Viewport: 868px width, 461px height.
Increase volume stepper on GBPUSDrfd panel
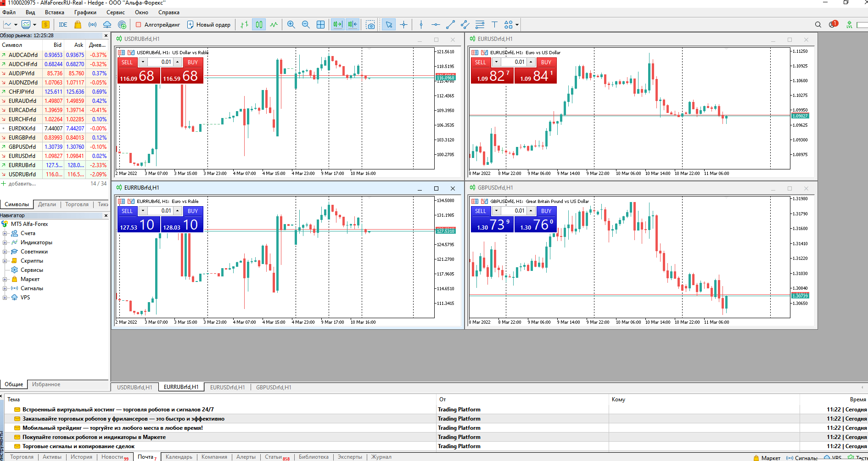(x=531, y=211)
